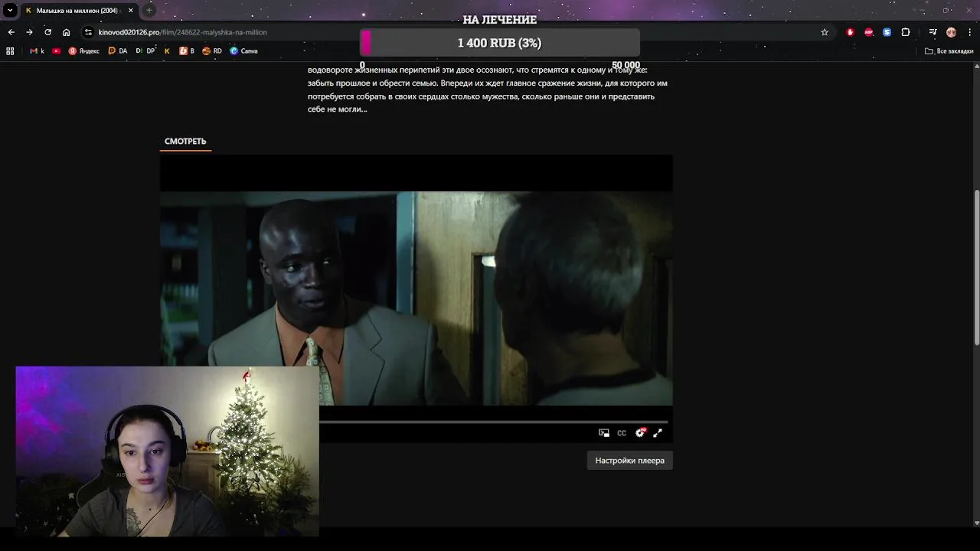Open the RD bookmark

[x=212, y=51]
